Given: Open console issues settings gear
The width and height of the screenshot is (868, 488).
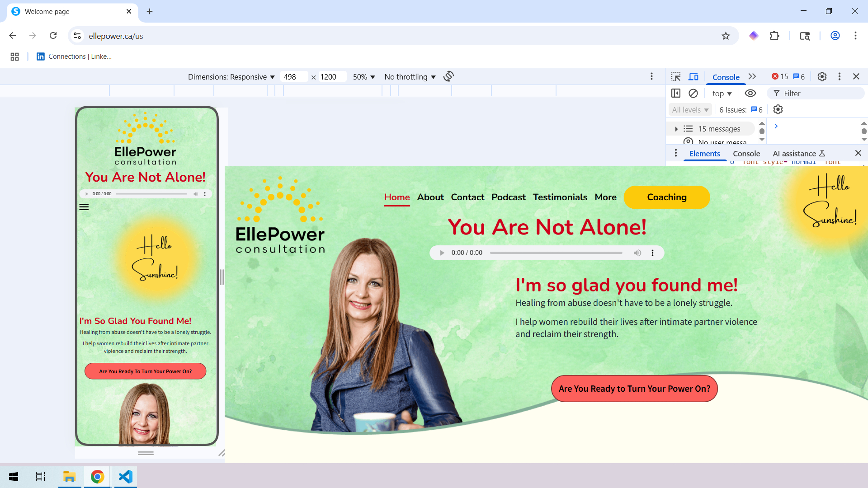Looking at the screenshot, I should [778, 110].
